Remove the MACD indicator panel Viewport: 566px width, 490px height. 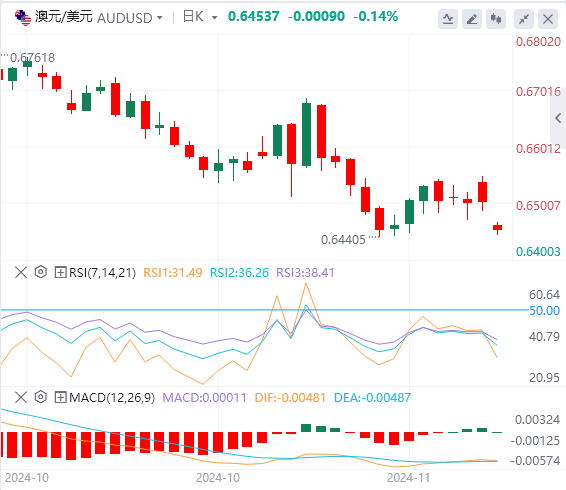coord(21,397)
